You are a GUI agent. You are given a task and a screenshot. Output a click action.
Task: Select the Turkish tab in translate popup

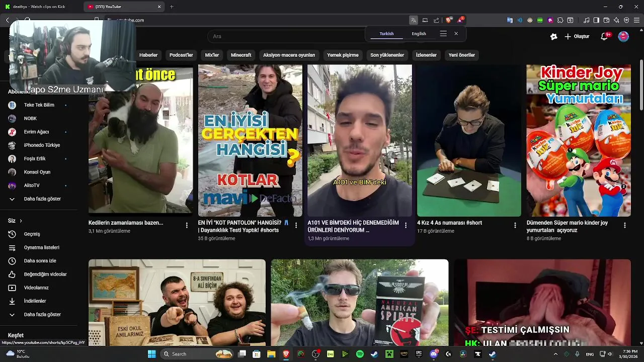click(386, 34)
